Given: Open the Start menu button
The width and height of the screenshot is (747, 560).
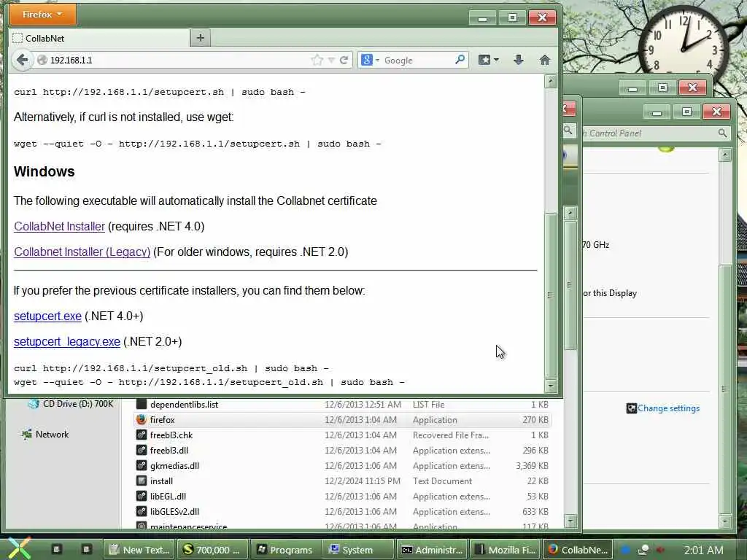Looking at the screenshot, I should (19, 549).
